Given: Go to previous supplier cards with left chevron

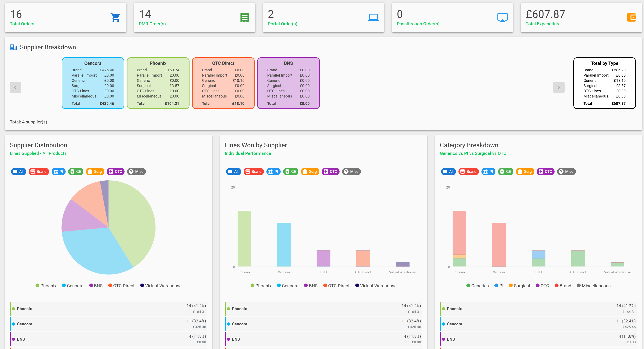Looking at the screenshot, I should tap(15, 87).
